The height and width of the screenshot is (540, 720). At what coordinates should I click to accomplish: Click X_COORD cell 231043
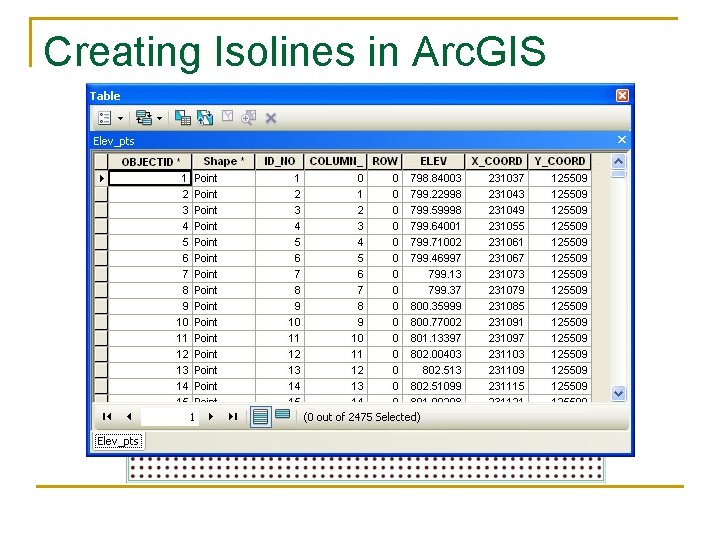496,194
